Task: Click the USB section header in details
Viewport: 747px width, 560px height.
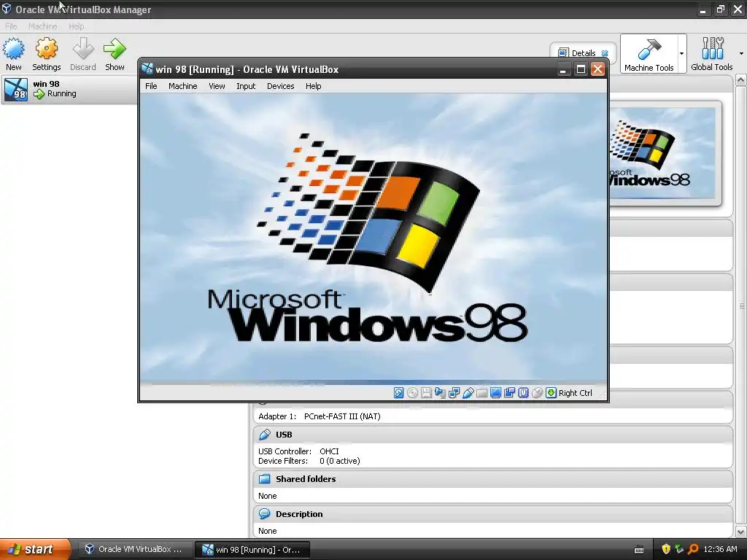Action: tap(493, 435)
